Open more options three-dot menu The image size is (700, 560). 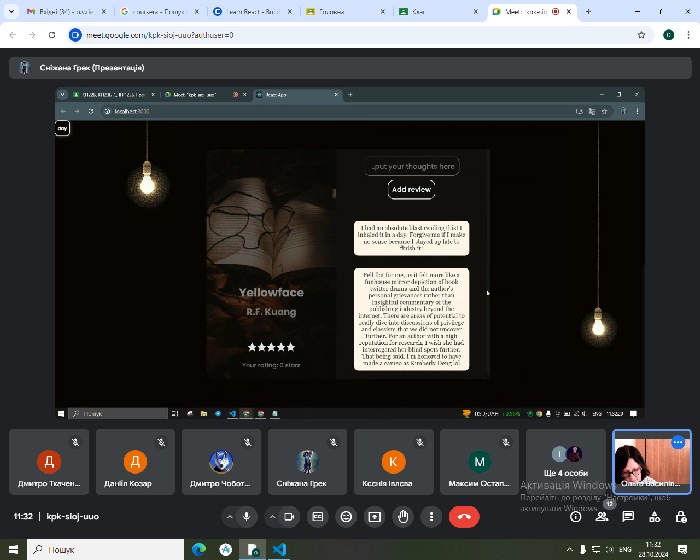431,517
